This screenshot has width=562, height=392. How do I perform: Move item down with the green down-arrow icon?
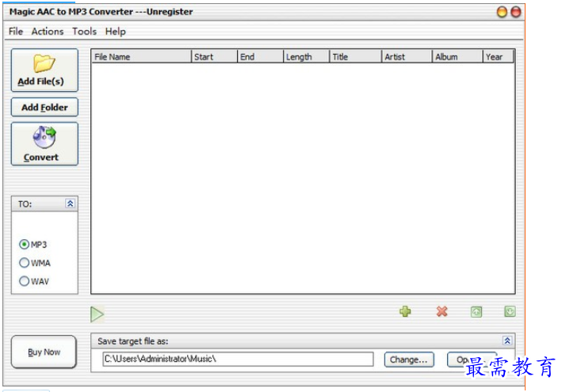point(510,311)
